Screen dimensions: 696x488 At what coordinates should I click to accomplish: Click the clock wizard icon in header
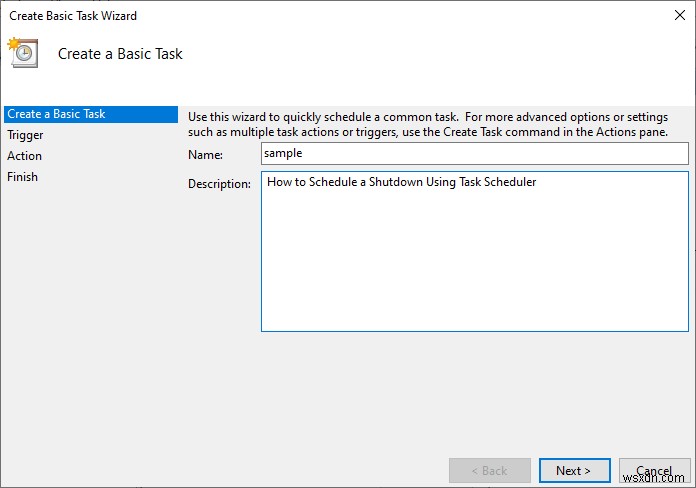click(x=22, y=53)
